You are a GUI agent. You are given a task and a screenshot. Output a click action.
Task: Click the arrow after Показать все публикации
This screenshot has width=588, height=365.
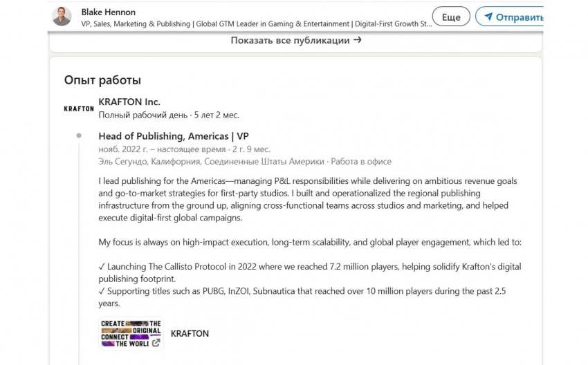(x=358, y=40)
